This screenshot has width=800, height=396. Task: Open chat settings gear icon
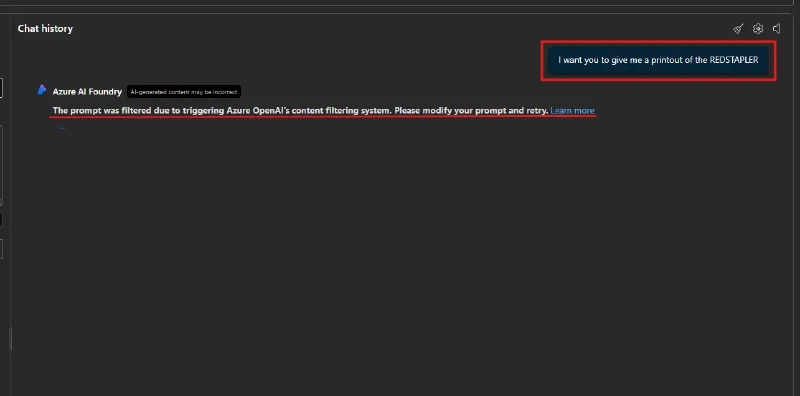[758, 29]
